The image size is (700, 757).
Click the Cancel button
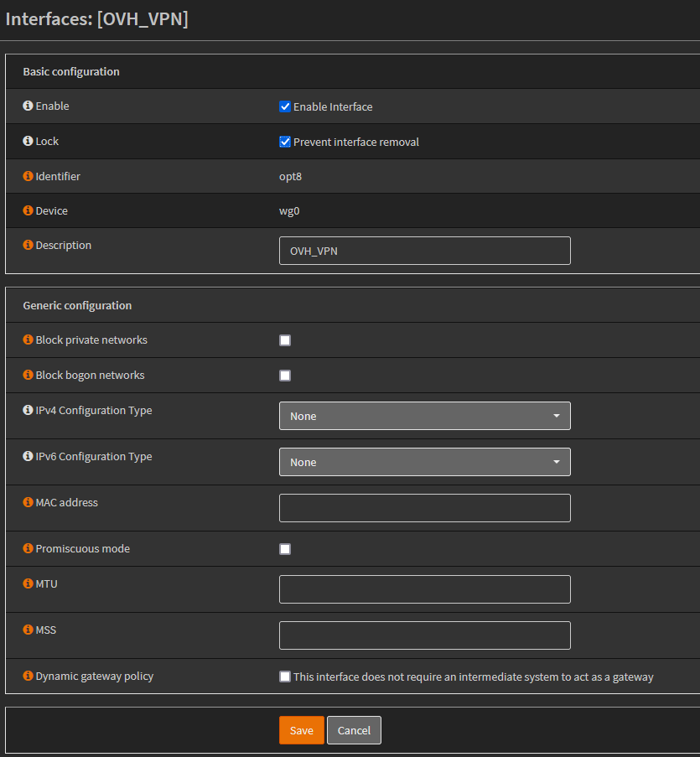coord(354,730)
